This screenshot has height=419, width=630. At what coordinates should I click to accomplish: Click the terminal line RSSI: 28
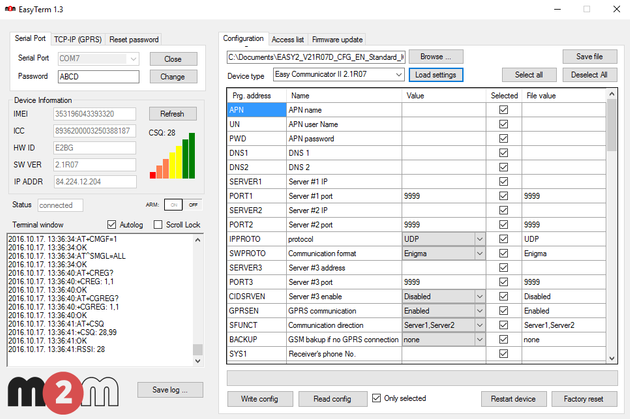(57, 349)
